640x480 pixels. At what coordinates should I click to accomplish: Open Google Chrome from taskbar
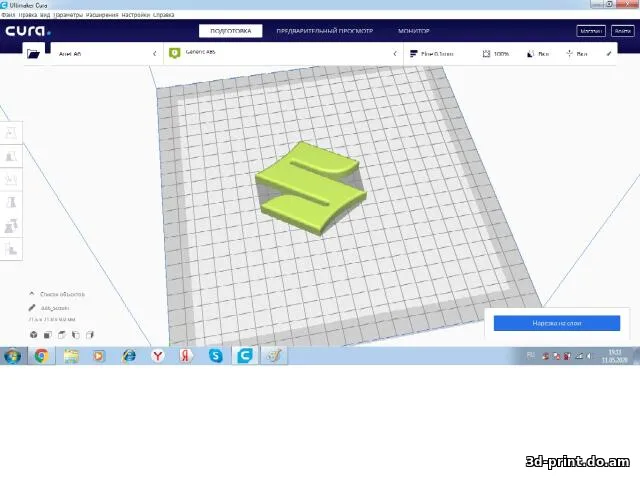point(41,356)
